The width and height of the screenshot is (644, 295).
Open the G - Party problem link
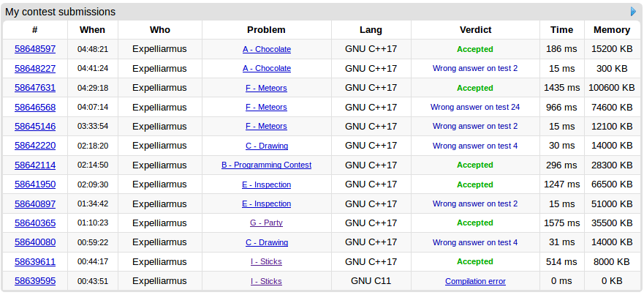click(x=266, y=223)
